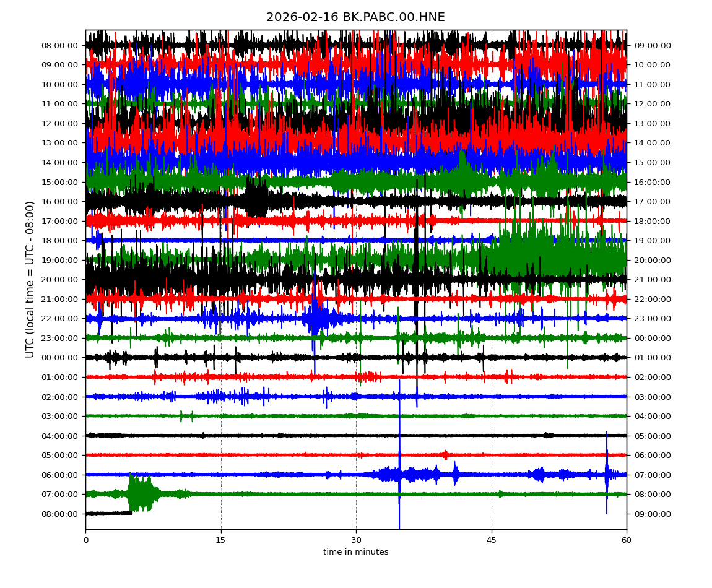Image resolution: width=712 pixels, height=588 pixels.
Task: Click the short black trace on the bottom row
Action: [109, 513]
